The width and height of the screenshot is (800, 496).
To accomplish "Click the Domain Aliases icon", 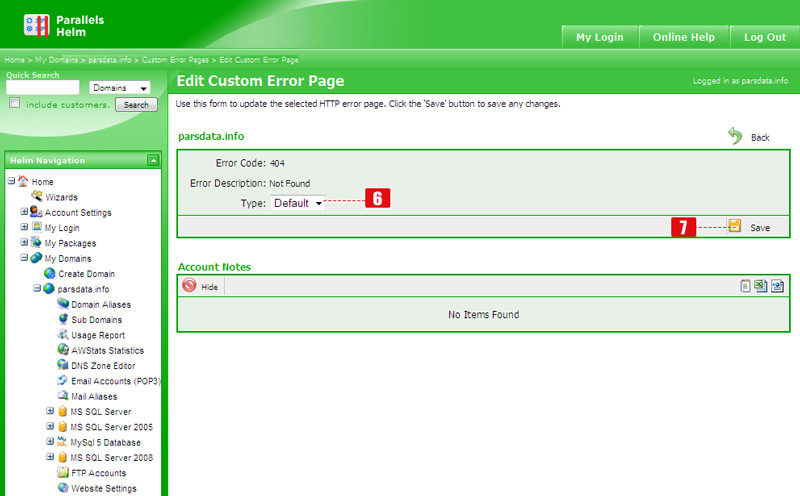I will tap(63, 304).
